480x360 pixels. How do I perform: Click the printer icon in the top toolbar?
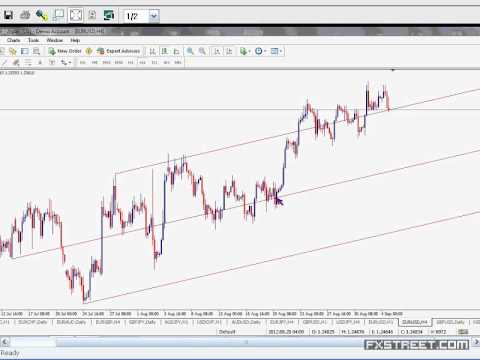[x=25, y=15]
